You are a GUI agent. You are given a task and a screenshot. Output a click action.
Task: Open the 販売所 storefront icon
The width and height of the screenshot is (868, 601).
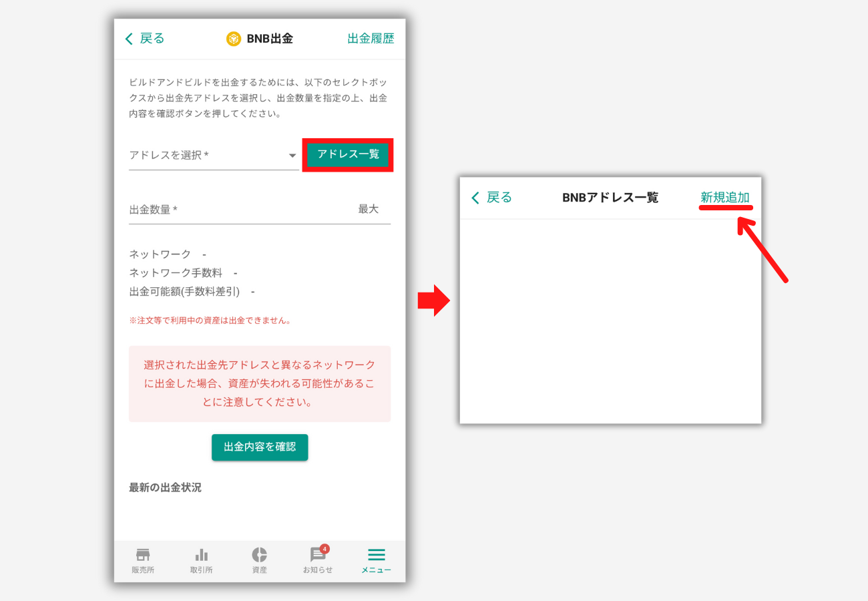tap(143, 555)
